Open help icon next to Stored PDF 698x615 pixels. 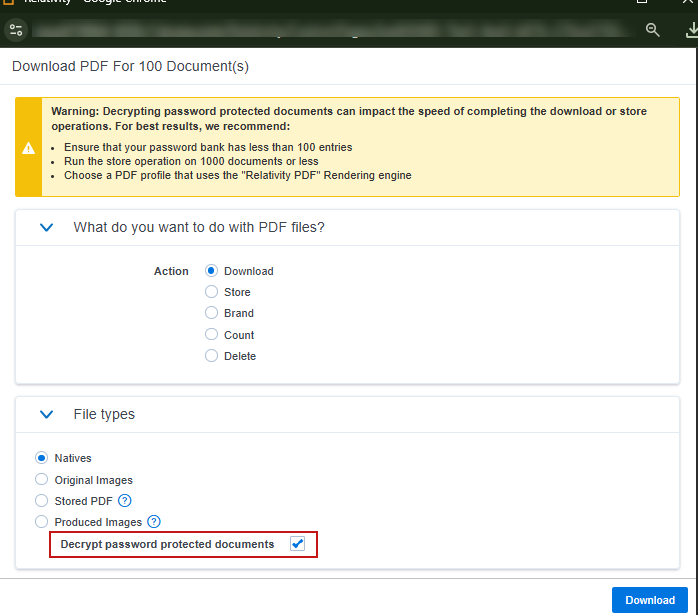pyautogui.click(x=125, y=501)
